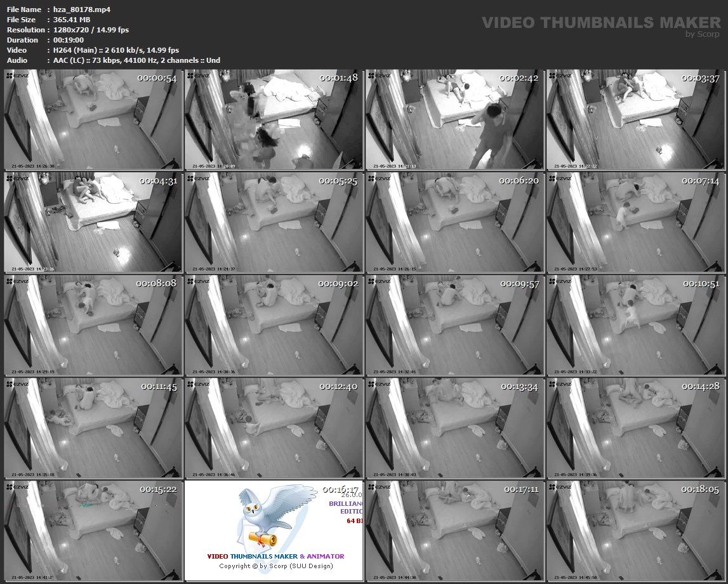Image resolution: width=728 pixels, height=584 pixels.
Task: Click the owl logo in the 00:16:17 frame
Action: point(267,517)
